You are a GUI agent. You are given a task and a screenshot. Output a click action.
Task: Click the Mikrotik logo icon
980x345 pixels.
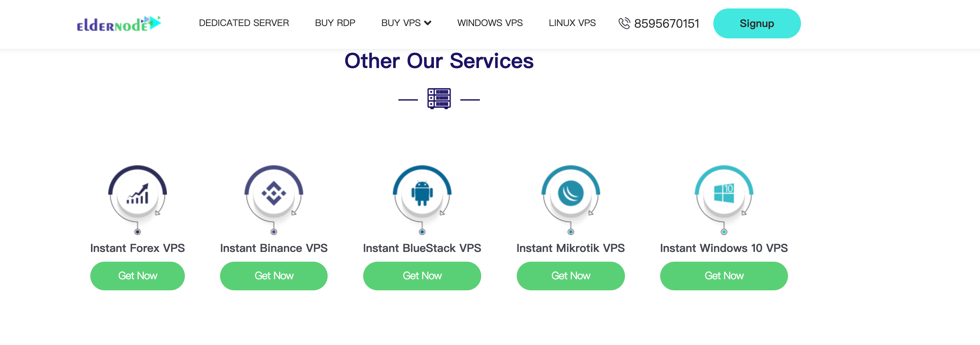pos(570,193)
